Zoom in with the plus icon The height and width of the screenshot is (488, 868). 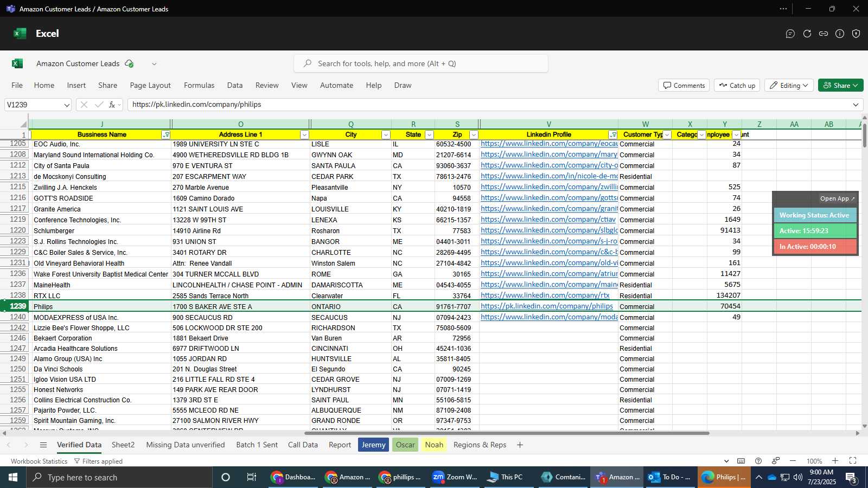coord(835,461)
